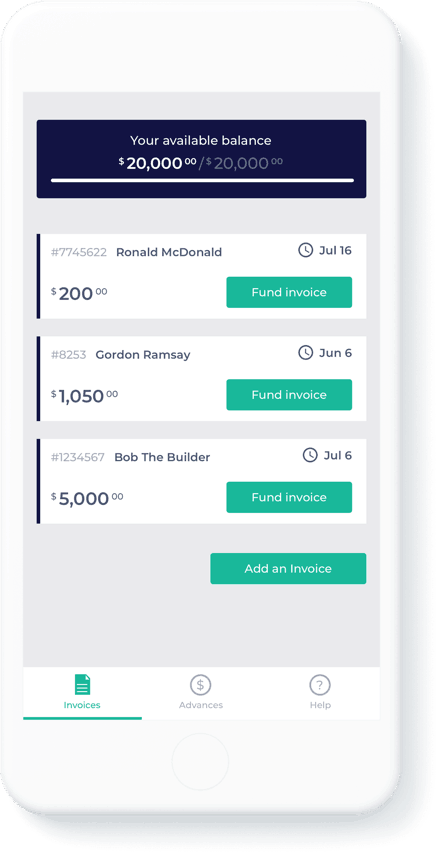Tap clock icon beside Jun 6
The width and height of the screenshot is (436, 852).
coord(306,353)
